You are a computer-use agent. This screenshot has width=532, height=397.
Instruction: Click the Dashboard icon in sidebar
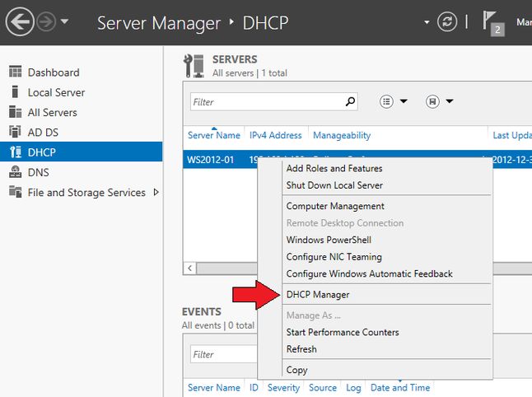pos(16,72)
